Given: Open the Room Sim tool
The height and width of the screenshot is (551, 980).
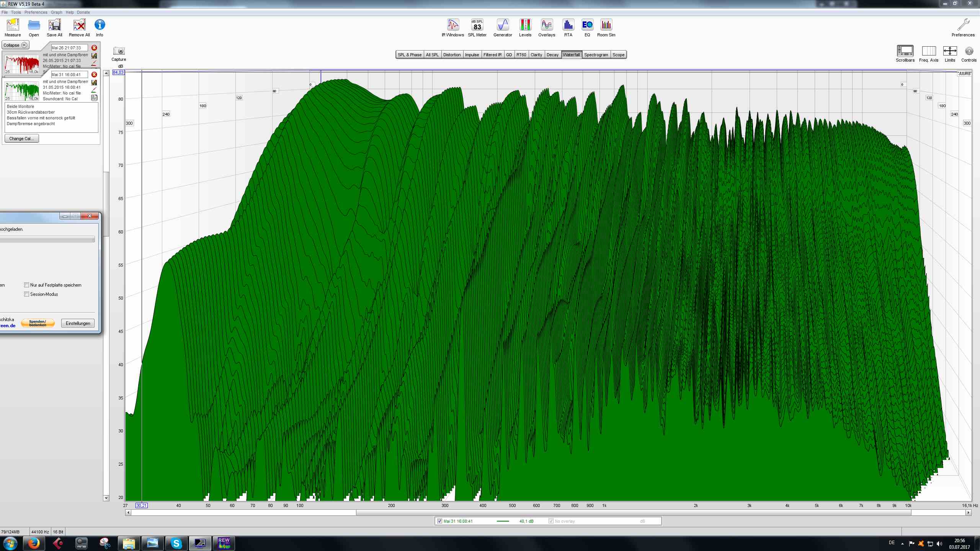Looking at the screenshot, I should pyautogui.click(x=606, y=25).
